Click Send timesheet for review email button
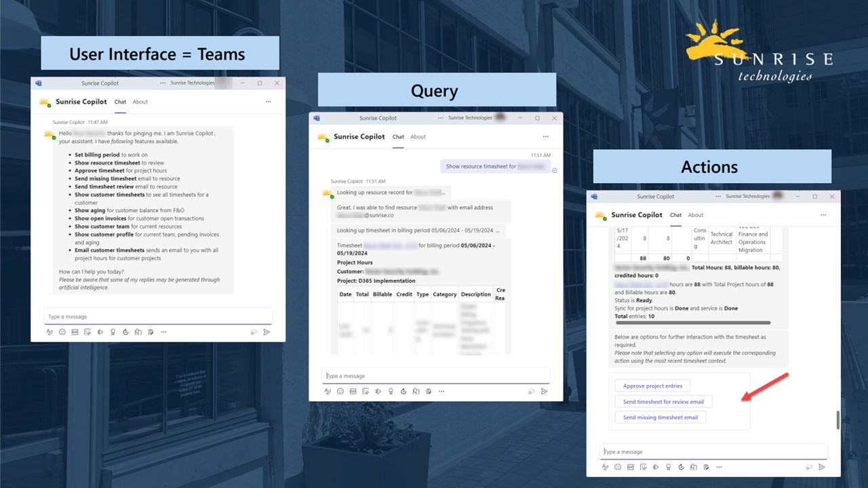The image size is (868, 488). tap(663, 401)
